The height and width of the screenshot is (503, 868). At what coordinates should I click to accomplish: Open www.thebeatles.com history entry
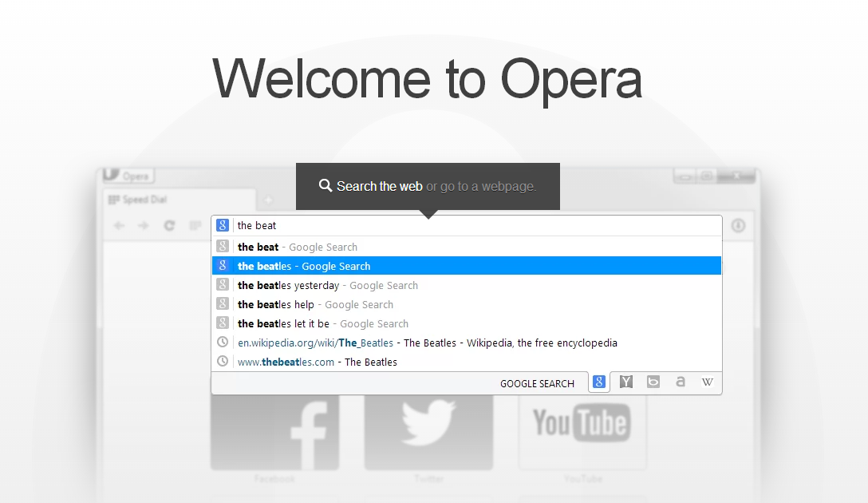(467, 362)
